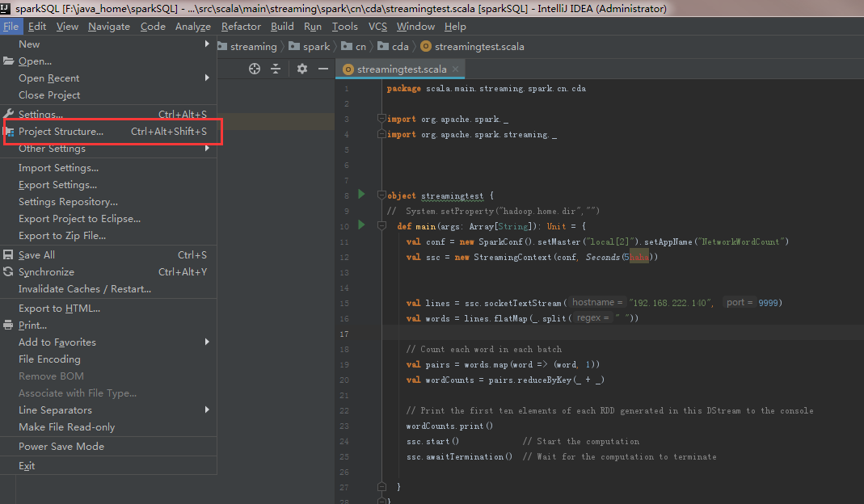The height and width of the screenshot is (504, 864).
Task: Select File Encoding menu item
Action: click(x=108, y=359)
